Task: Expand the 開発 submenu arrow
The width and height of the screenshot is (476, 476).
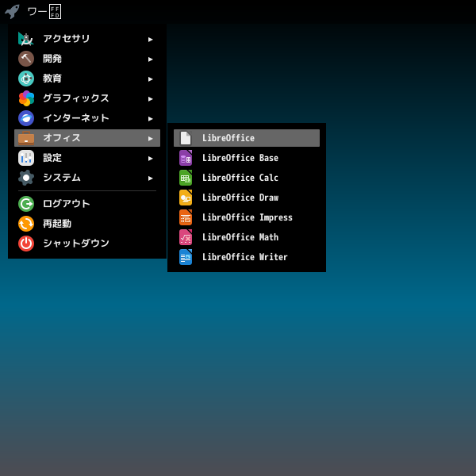Action: [150, 59]
